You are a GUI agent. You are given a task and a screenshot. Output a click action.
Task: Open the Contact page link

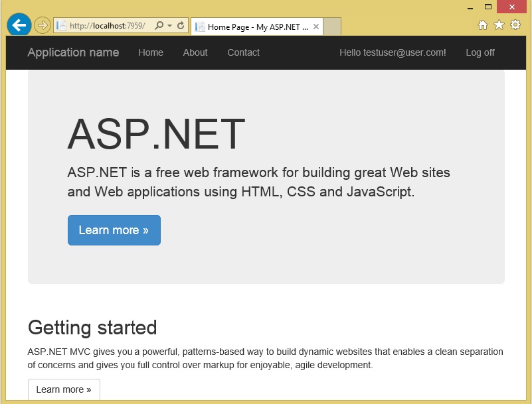tap(243, 52)
